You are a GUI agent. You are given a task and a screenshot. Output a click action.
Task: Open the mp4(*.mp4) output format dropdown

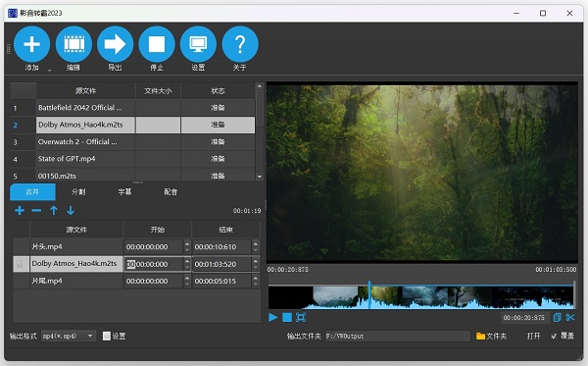click(x=69, y=336)
